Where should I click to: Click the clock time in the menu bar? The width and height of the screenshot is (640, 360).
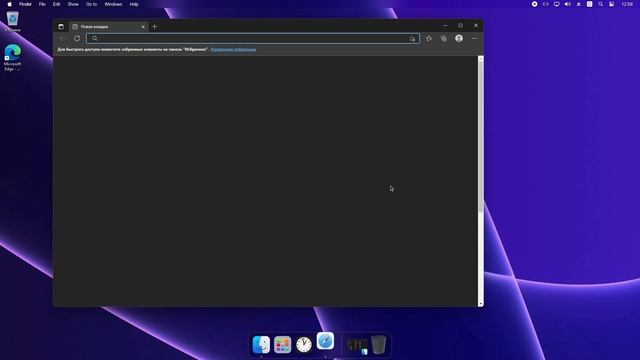coord(627,4)
